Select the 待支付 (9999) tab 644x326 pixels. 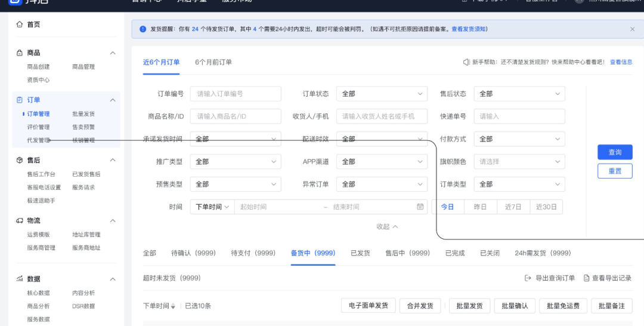pyautogui.click(x=253, y=253)
